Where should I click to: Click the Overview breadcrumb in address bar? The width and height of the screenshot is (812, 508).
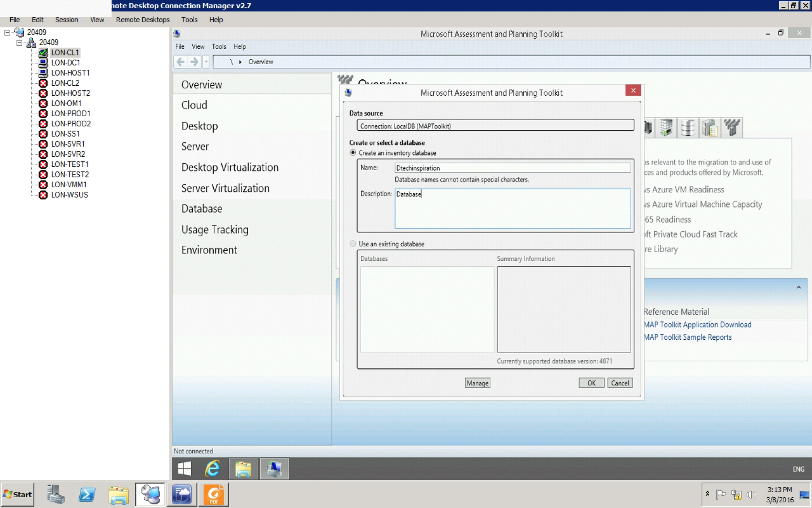(x=260, y=62)
